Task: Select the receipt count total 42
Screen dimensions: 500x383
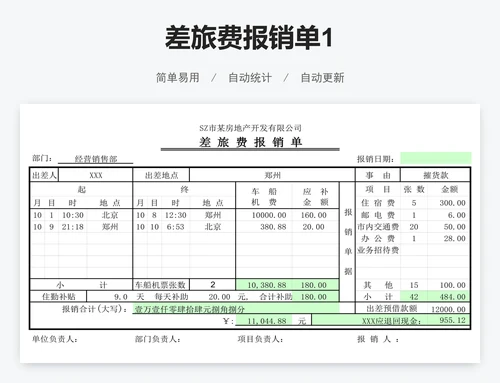Action: pos(414,297)
